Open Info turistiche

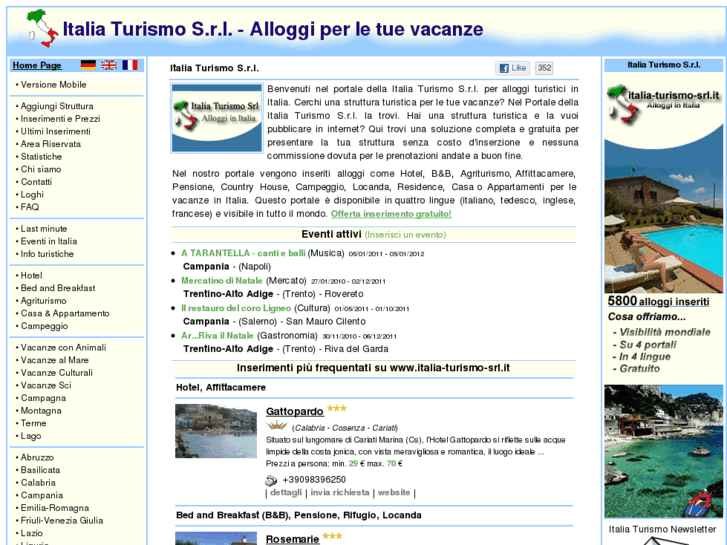[x=47, y=254]
